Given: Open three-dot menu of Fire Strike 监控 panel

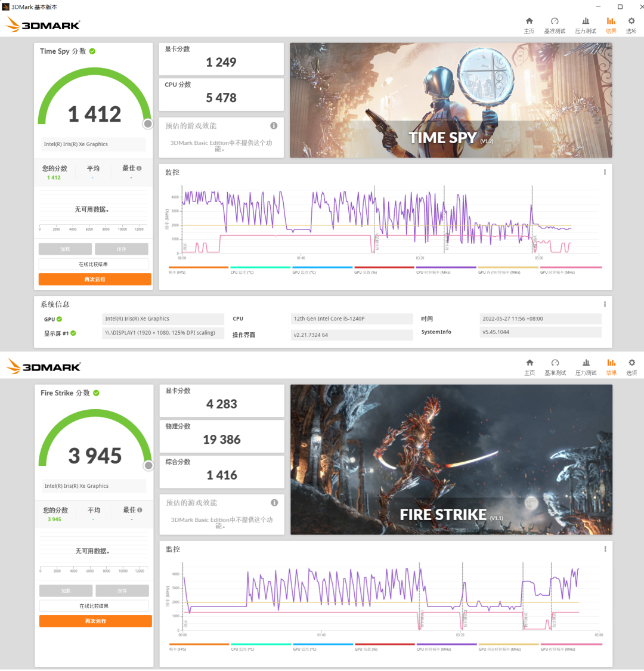Looking at the screenshot, I should (605, 549).
